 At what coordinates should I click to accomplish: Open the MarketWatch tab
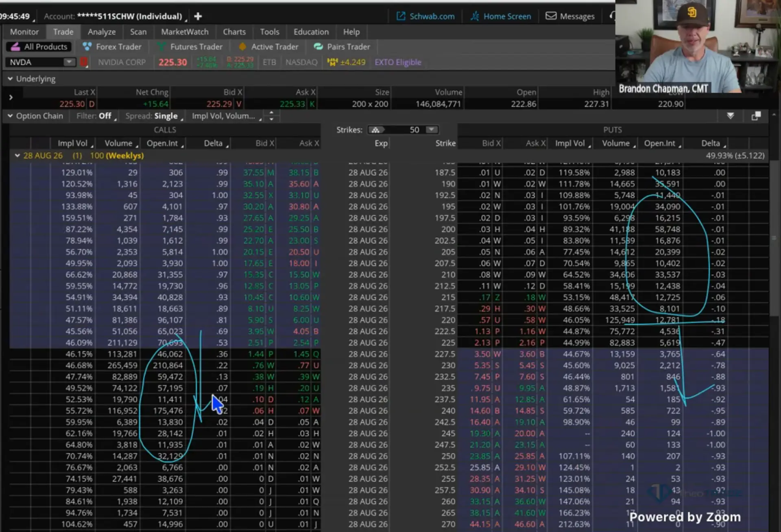pos(185,32)
